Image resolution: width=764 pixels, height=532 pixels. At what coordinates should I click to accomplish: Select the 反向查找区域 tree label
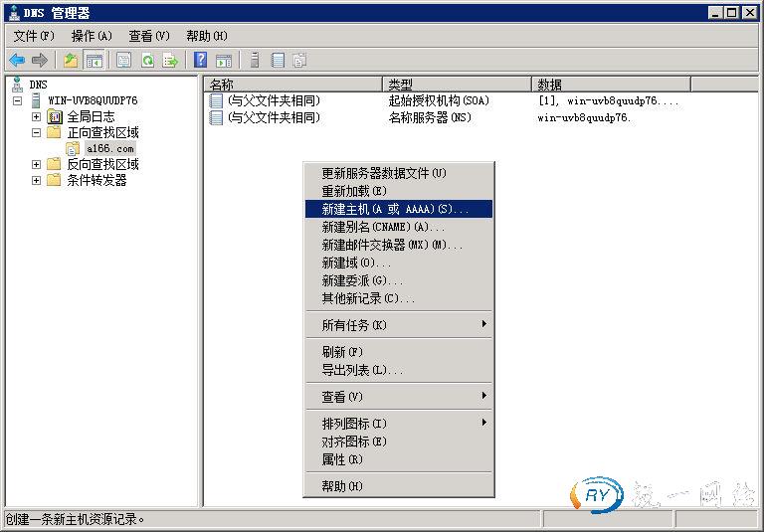[102, 164]
